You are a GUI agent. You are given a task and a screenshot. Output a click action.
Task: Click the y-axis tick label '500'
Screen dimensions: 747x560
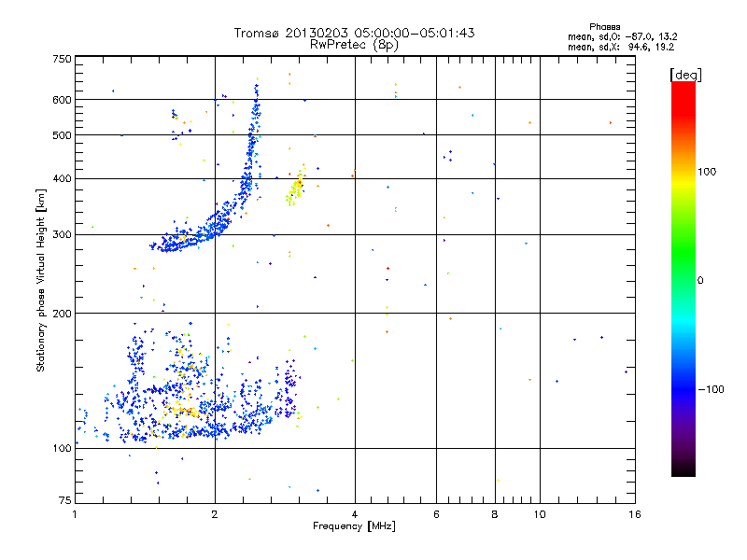pos(62,135)
